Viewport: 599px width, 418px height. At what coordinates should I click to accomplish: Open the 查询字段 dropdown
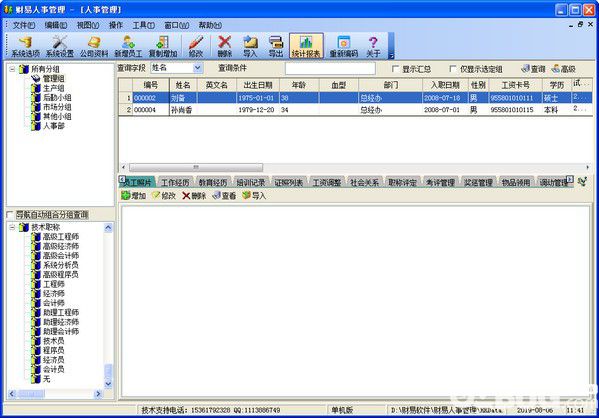point(197,68)
